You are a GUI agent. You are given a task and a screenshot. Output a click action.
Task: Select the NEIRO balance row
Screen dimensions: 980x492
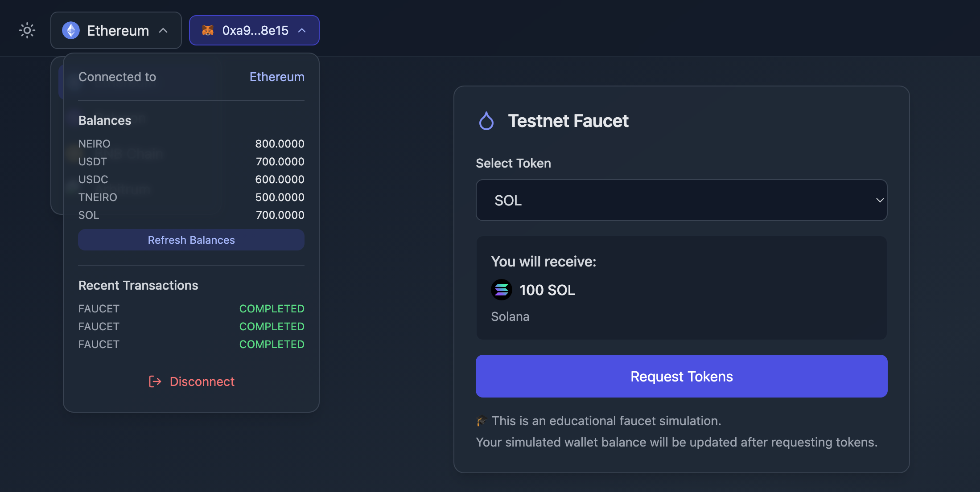(x=191, y=144)
